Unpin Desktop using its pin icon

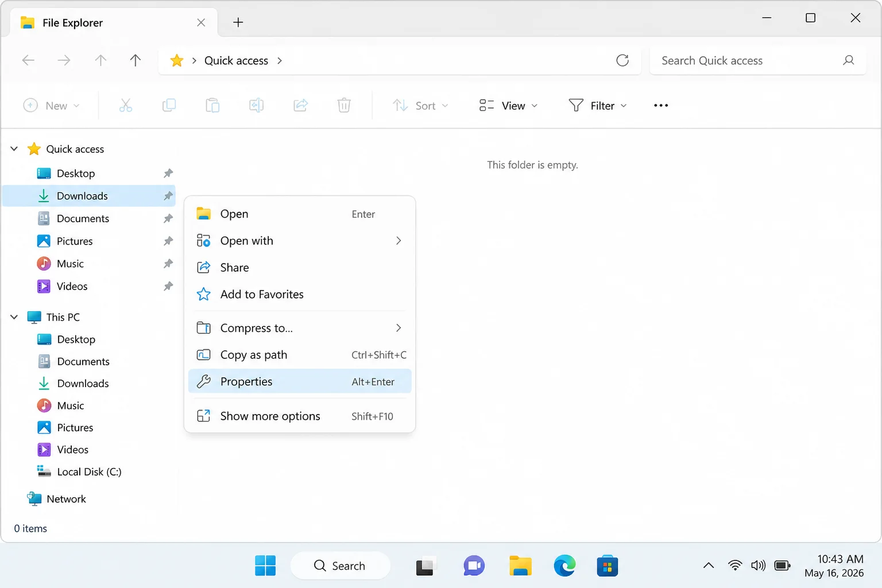pyautogui.click(x=168, y=173)
